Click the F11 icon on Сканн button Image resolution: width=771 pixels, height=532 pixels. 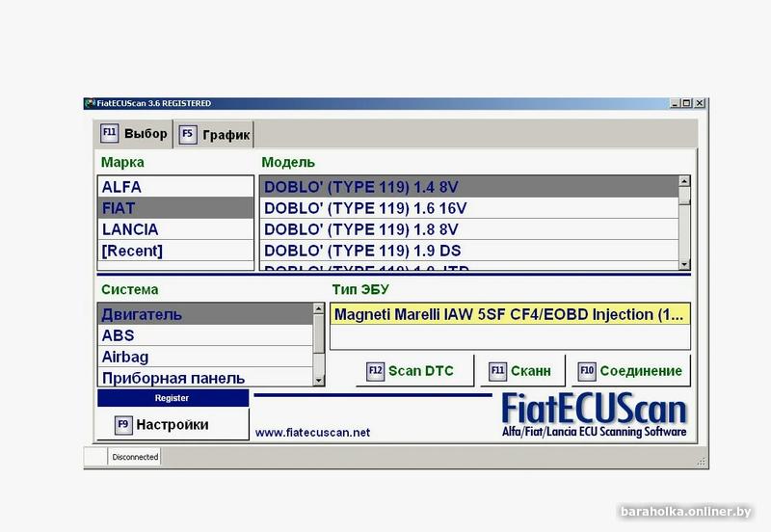pos(497,371)
